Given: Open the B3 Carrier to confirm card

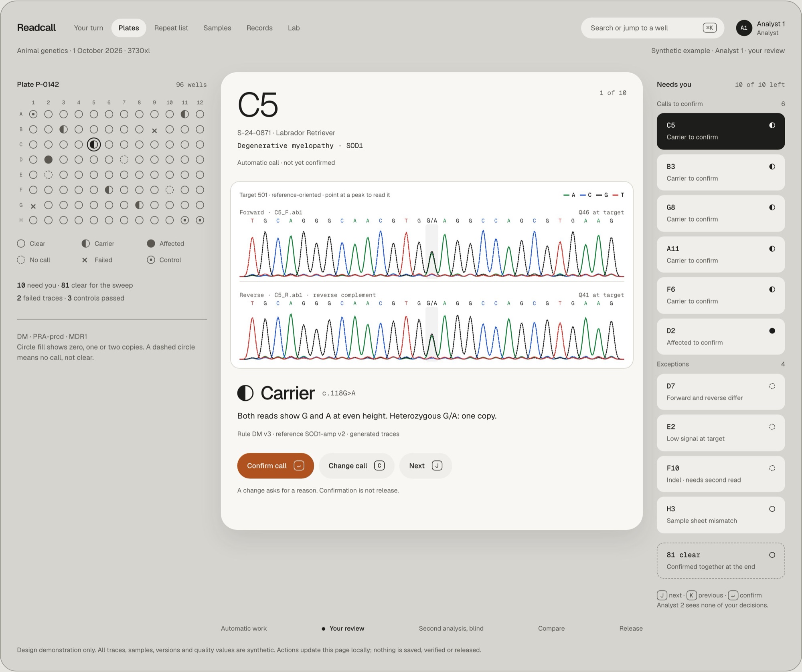Looking at the screenshot, I should [721, 172].
